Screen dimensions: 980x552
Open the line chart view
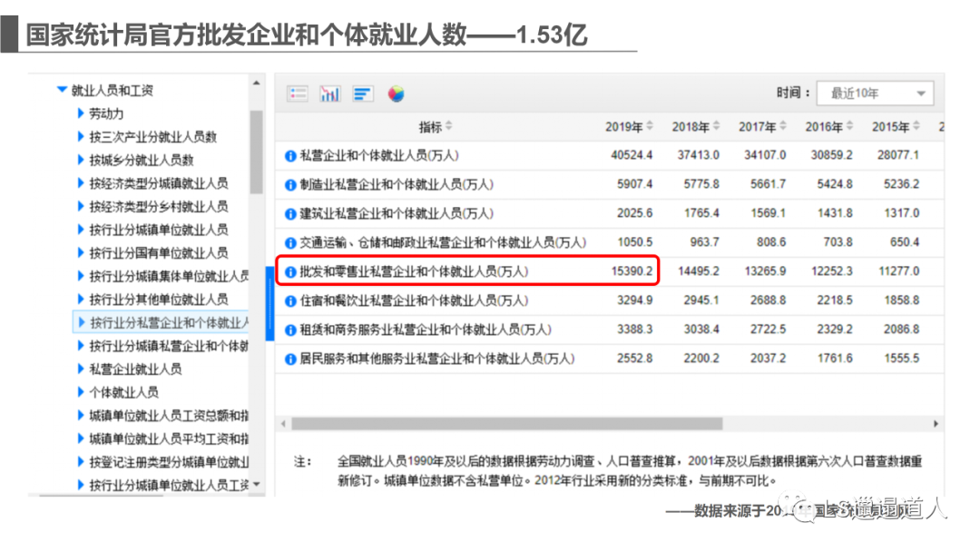[330, 93]
